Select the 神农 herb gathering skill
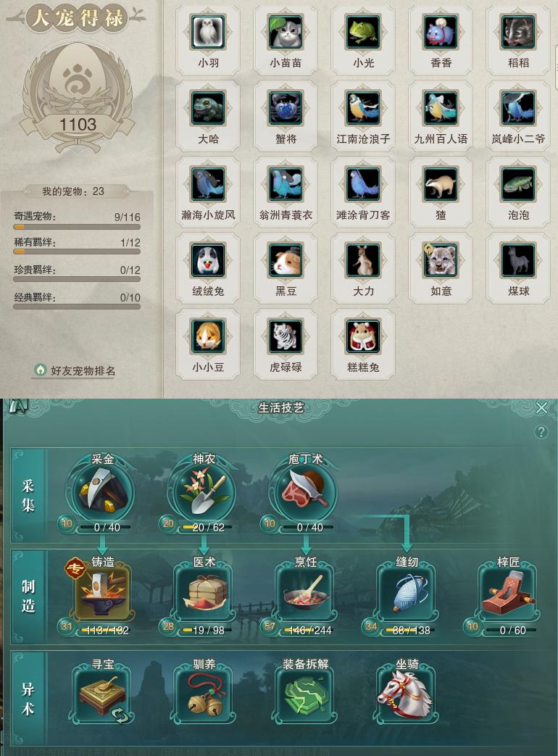The height and width of the screenshot is (756, 558). click(204, 491)
